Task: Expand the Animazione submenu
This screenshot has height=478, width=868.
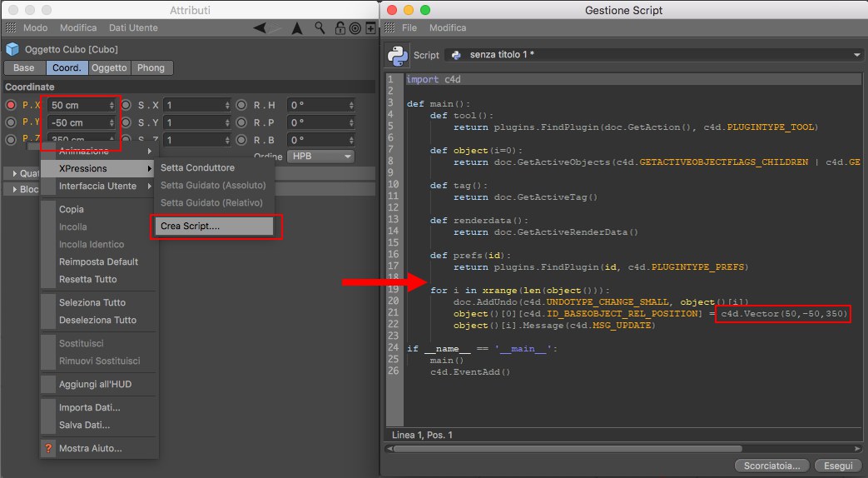Action: click(x=100, y=151)
